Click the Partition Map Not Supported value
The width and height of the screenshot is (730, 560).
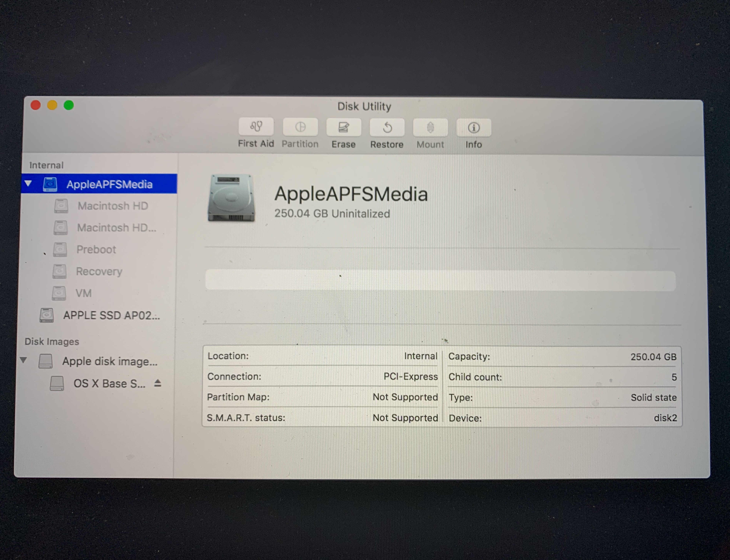point(405,397)
